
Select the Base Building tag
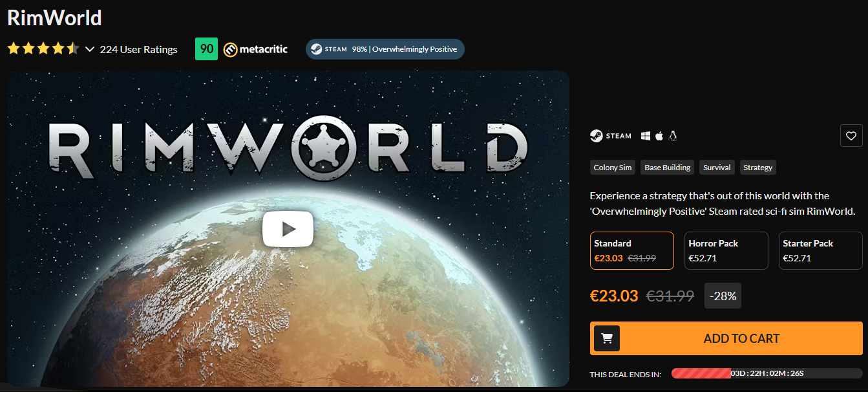(668, 168)
